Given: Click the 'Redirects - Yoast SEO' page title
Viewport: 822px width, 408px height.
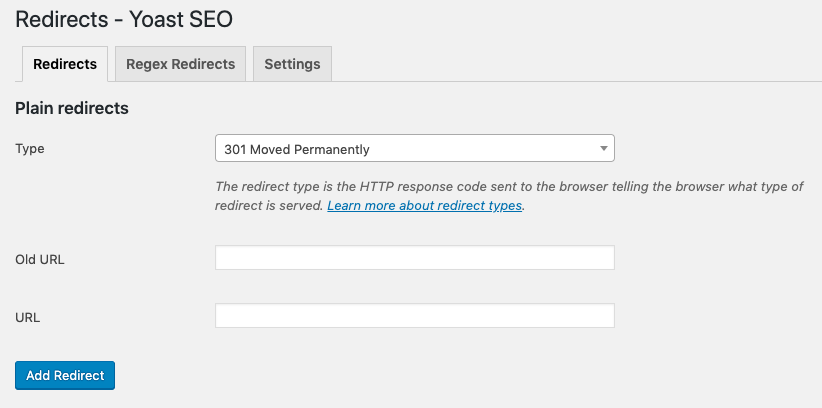Looking at the screenshot, I should [x=124, y=19].
